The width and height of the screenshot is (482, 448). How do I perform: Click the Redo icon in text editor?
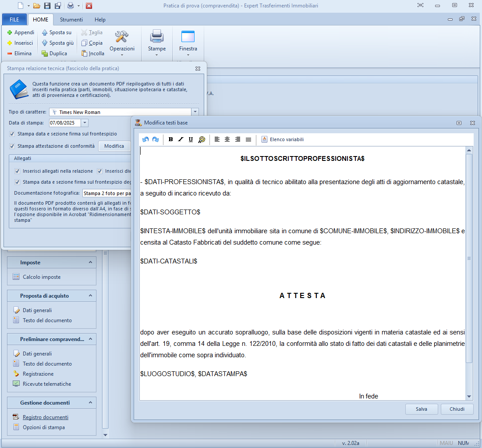pyautogui.click(x=156, y=139)
